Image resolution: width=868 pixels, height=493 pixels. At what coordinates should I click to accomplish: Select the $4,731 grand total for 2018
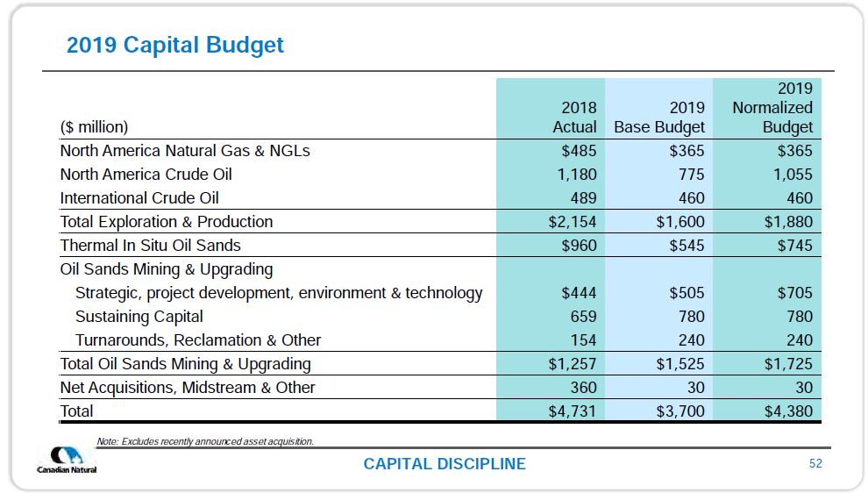[x=573, y=411]
